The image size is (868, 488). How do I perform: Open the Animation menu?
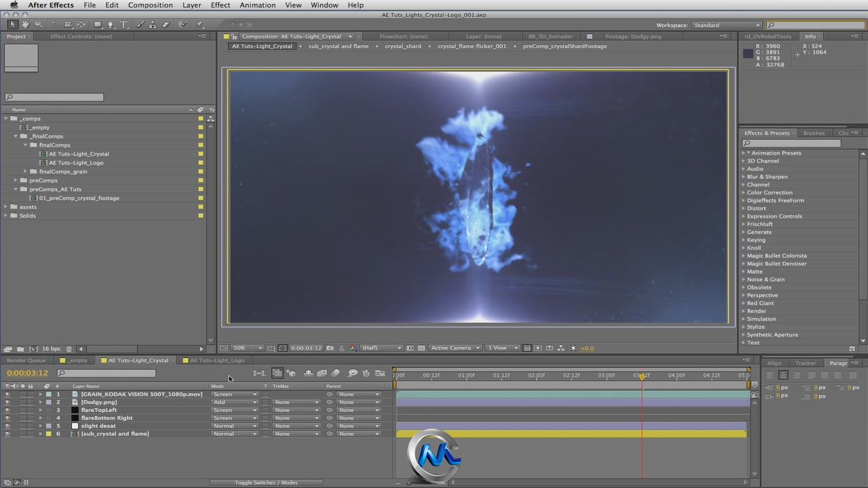click(x=258, y=5)
